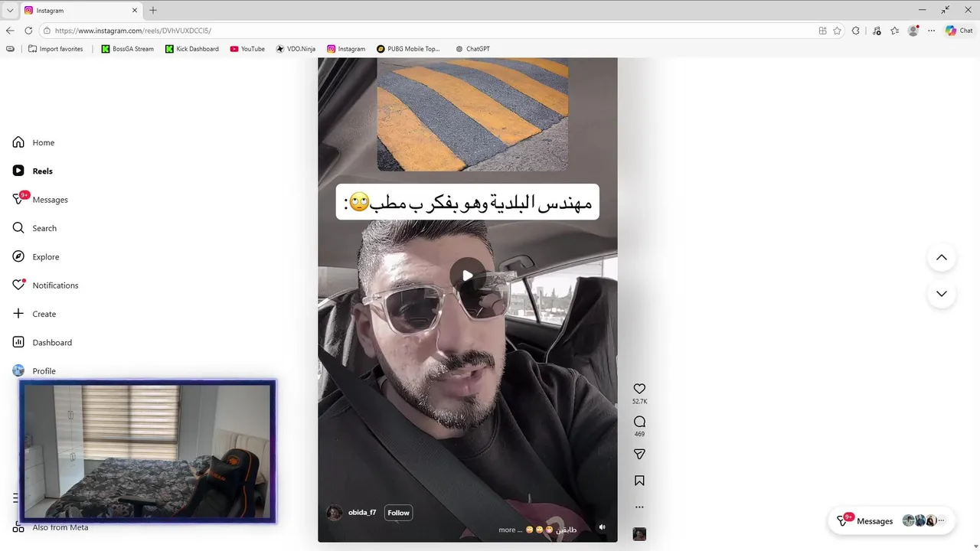Screen dimensions: 980x551
Task: Open split screen apps icon
Action: [822, 31]
